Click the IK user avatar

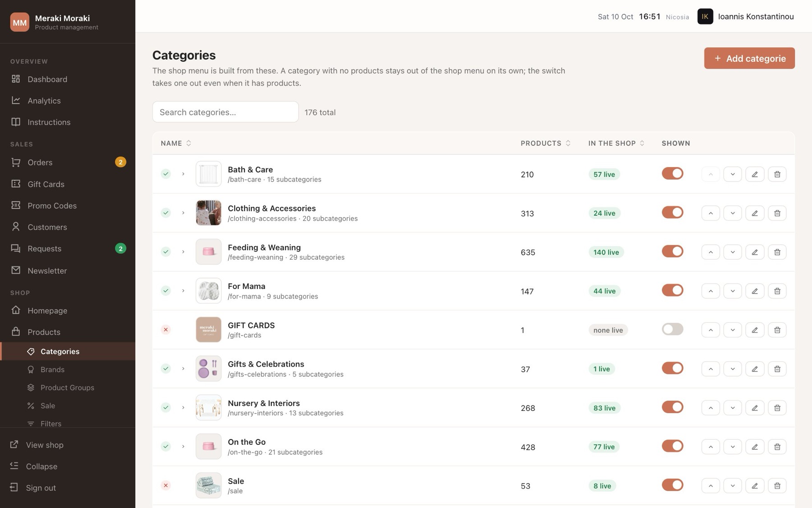point(705,17)
